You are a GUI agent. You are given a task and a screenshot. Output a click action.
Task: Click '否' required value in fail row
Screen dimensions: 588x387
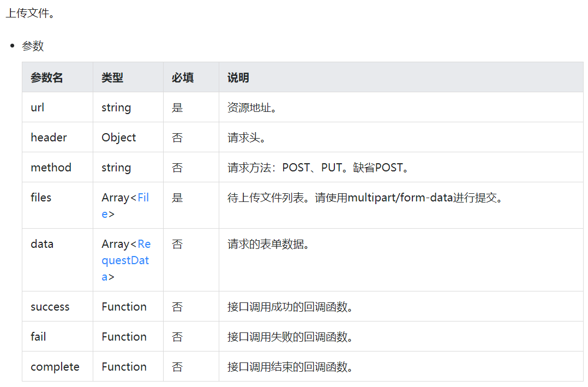177,337
